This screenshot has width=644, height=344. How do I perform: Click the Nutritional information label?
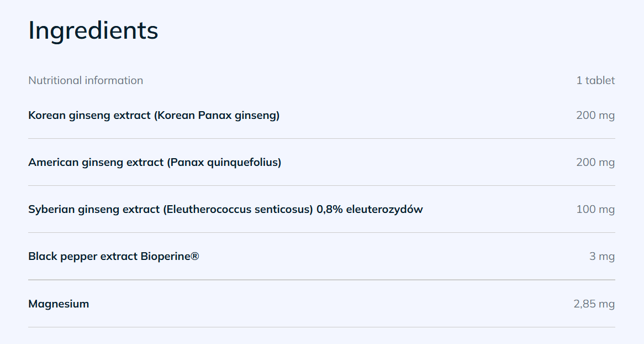86,81
